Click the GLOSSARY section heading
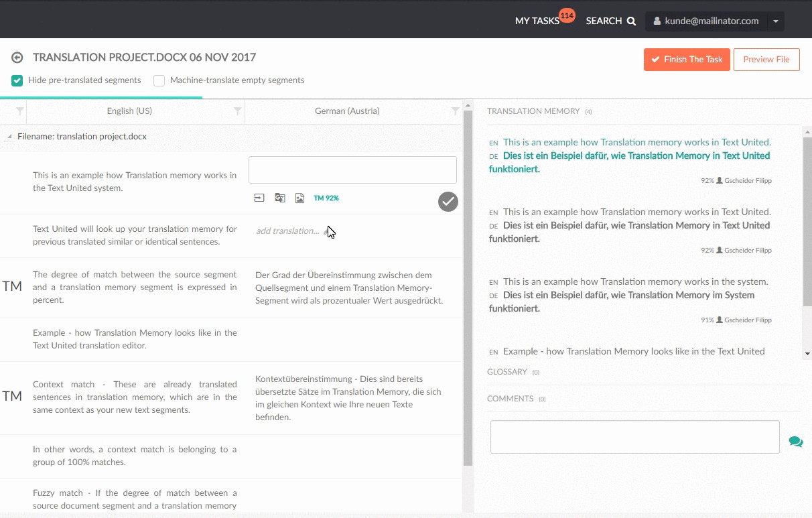 [507, 372]
